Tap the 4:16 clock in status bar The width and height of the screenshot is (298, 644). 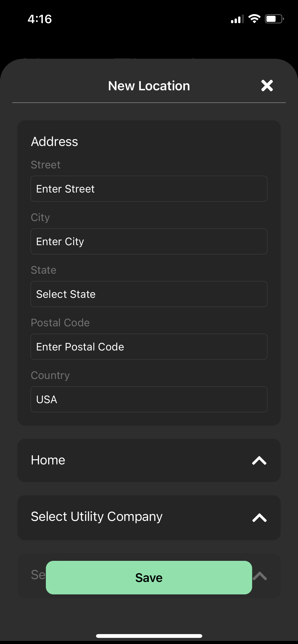40,19
